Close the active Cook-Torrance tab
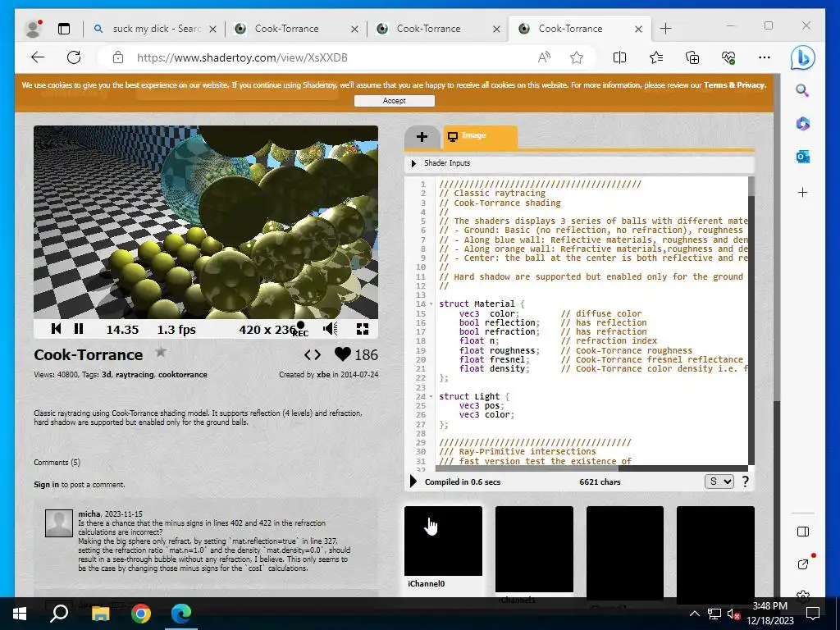Viewport: 840px width, 630px height. tap(638, 29)
